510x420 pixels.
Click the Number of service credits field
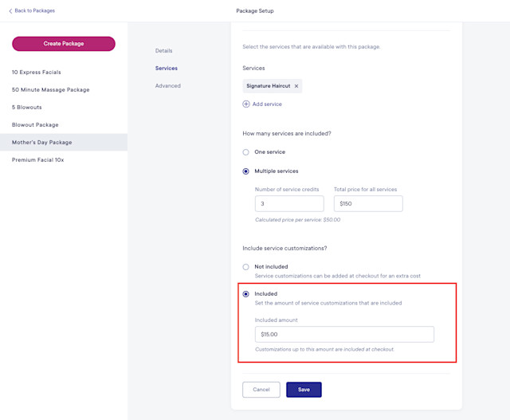(x=289, y=204)
